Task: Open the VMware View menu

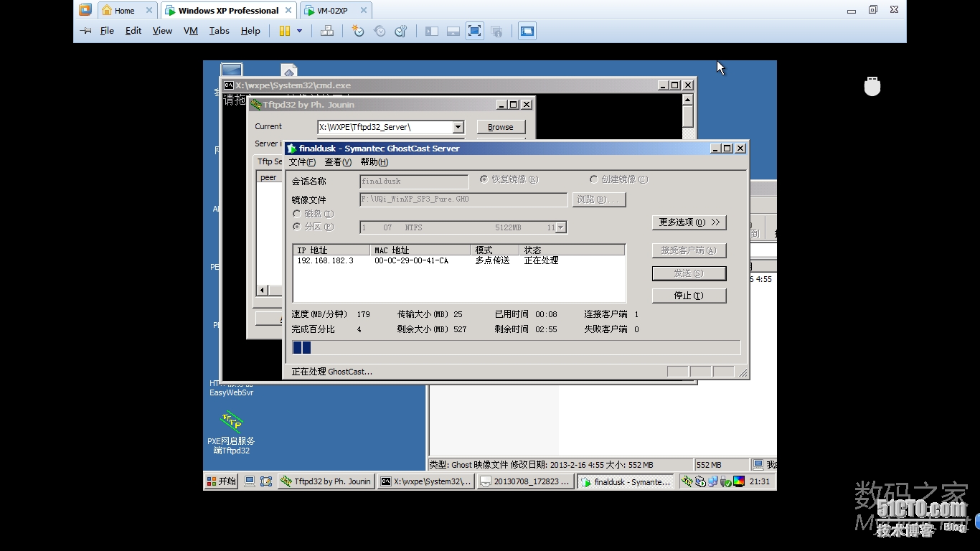Action: 162,31
